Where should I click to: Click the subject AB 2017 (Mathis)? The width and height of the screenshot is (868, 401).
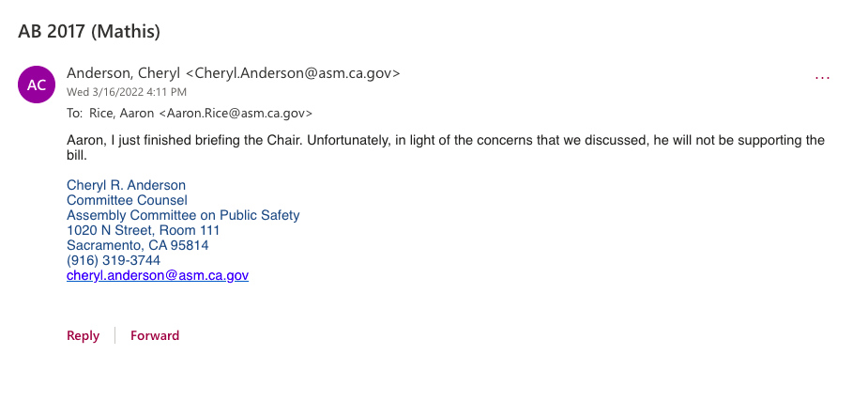point(89,31)
